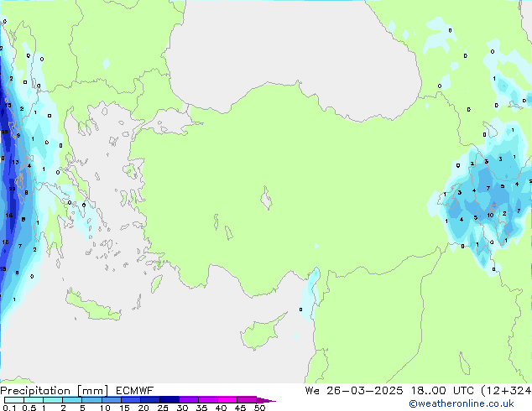Pick the 45–50 mm legend color swatch
This screenshot has width=532, height=411.
click(x=247, y=400)
